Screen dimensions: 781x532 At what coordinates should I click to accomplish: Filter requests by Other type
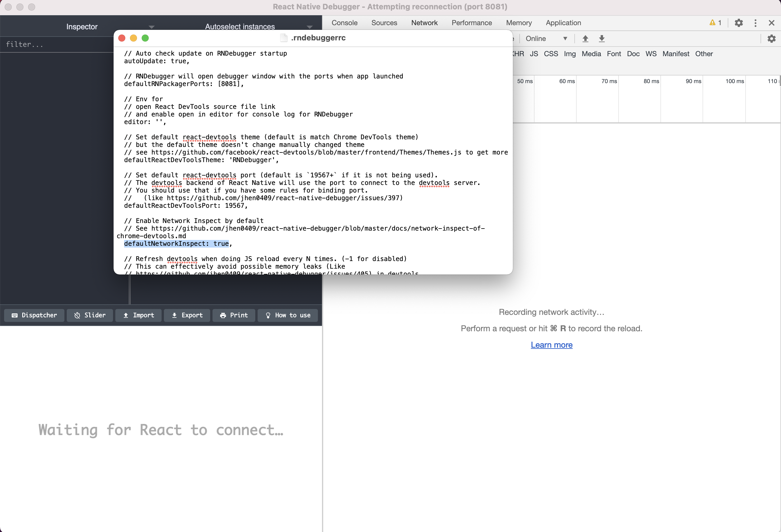704,54
